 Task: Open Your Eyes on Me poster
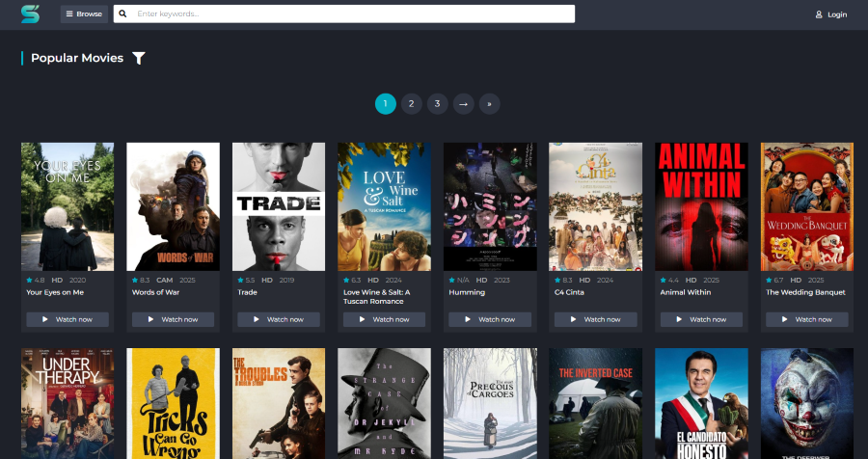(x=68, y=206)
